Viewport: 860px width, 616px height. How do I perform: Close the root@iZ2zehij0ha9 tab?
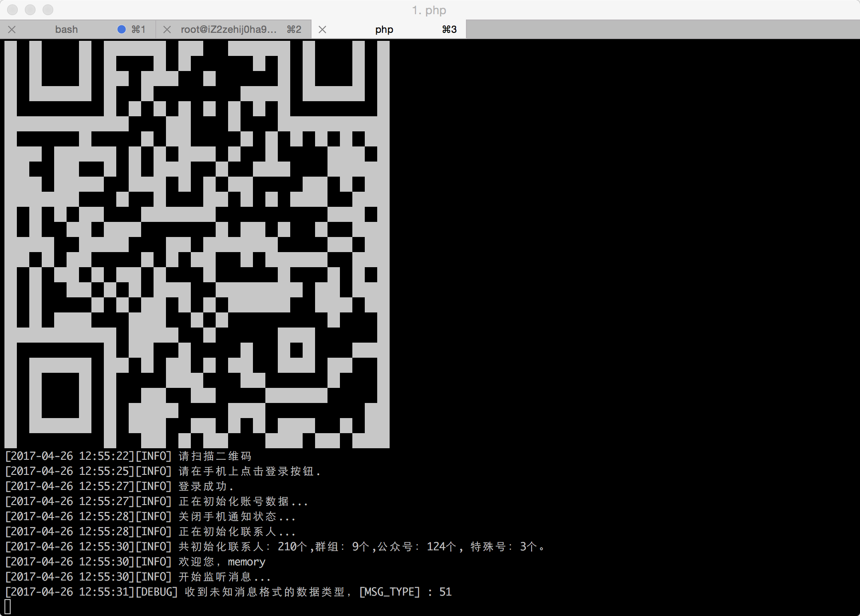[x=167, y=30]
